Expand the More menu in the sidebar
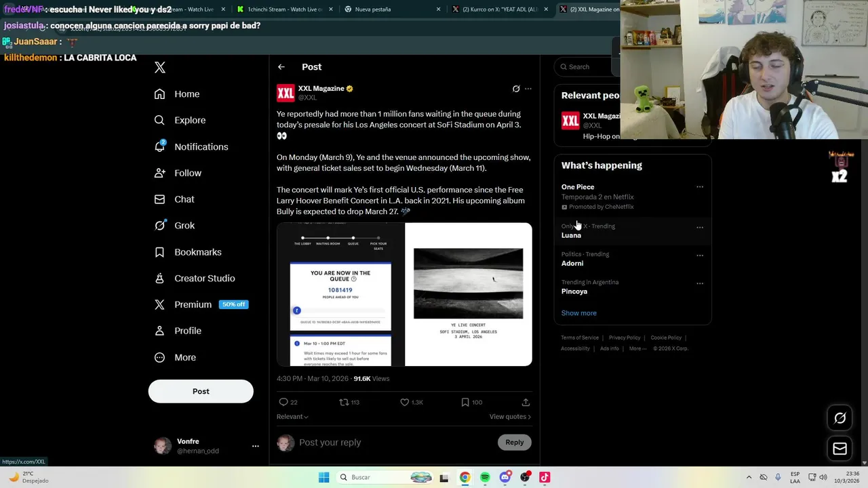Image resolution: width=868 pixels, height=488 pixels. pyautogui.click(x=175, y=357)
